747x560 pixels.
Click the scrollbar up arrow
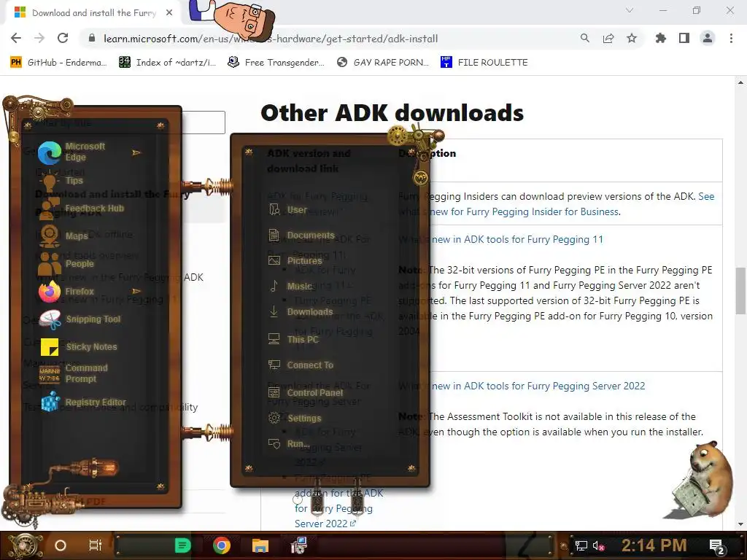pyautogui.click(x=740, y=82)
